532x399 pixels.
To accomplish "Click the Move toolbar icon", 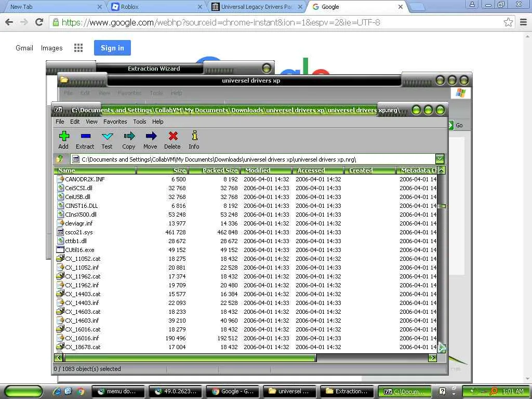I will pos(151,140).
